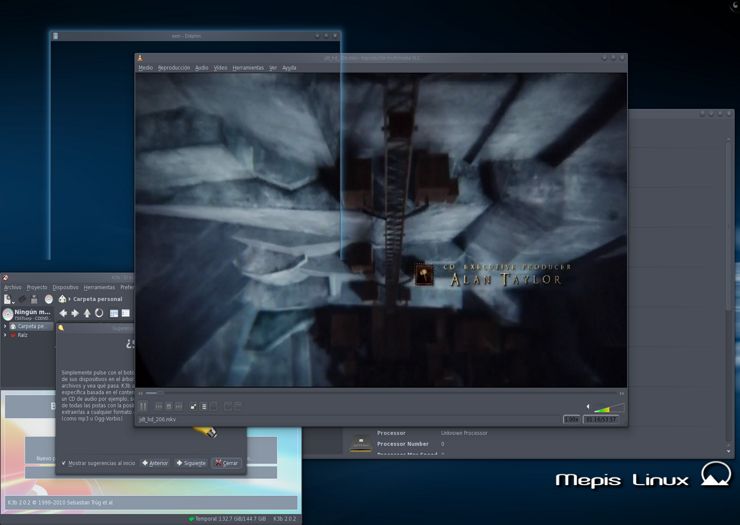
Task: Click the Siguiente tip button
Action: coord(191,463)
